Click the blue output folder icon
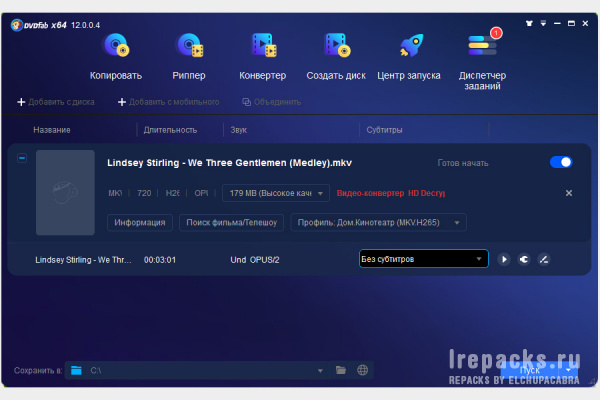 click(76, 370)
